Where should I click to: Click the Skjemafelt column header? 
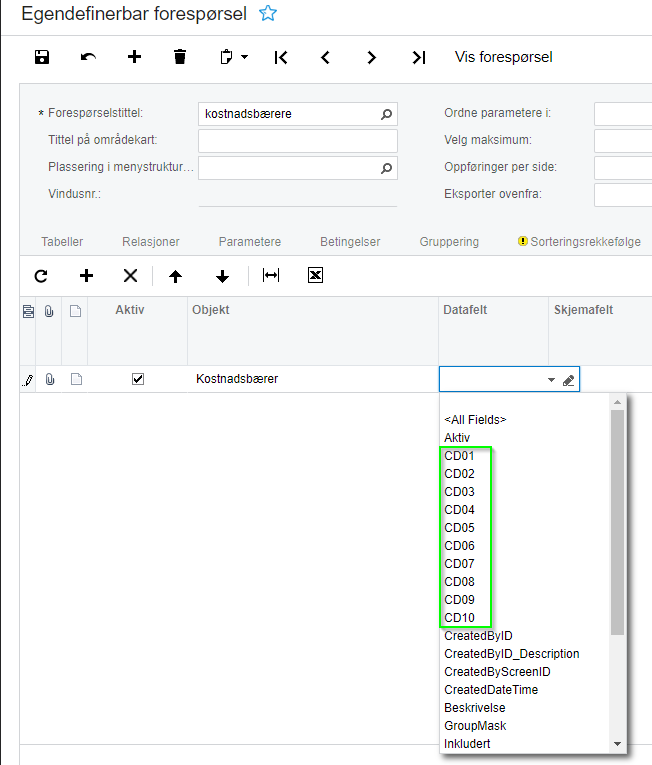(x=583, y=310)
